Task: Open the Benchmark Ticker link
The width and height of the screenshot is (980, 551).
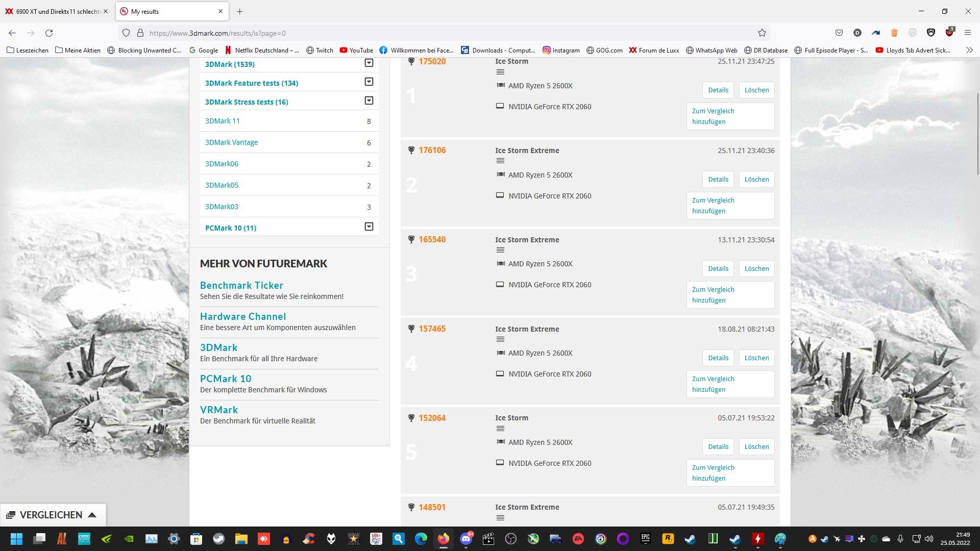Action: (241, 285)
